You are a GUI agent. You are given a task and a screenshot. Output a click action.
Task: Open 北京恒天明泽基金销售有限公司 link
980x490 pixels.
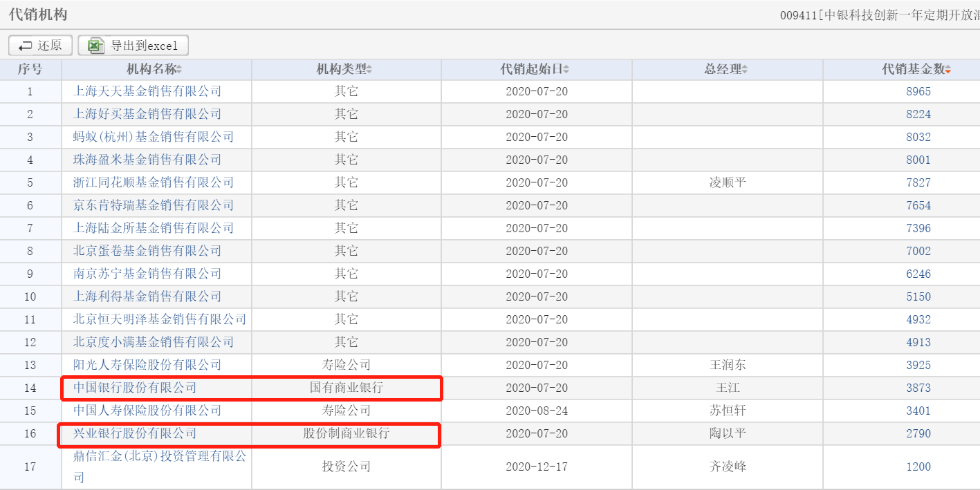(x=160, y=319)
